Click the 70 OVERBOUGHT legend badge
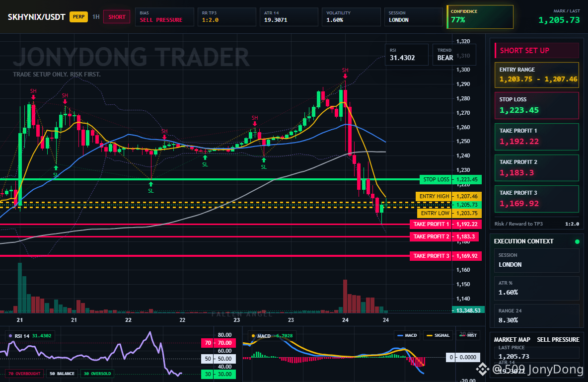The width and height of the screenshot is (588, 382). coord(24,374)
